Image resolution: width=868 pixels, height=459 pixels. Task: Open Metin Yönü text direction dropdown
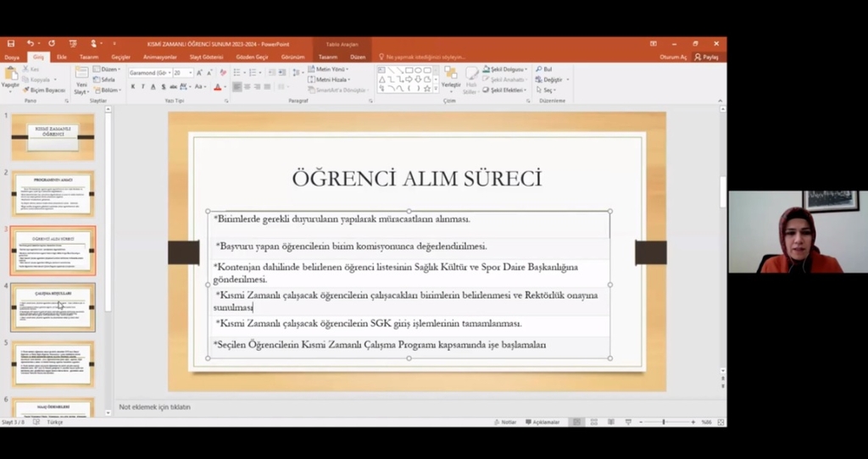click(328, 69)
